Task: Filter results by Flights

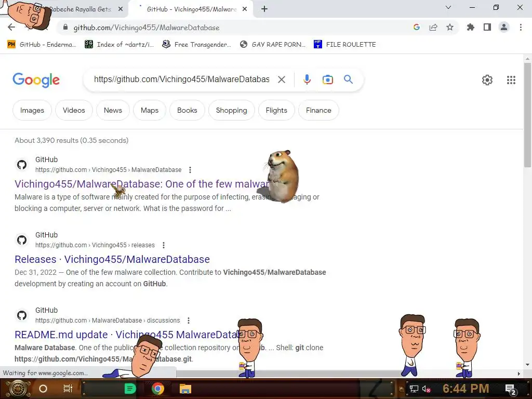Action: tap(276, 110)
